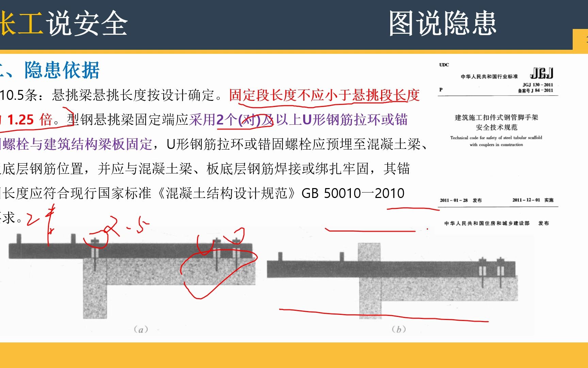This screenshot has width=588, height=368.
Task: Click 'with couplers in construction' on the cover
Action: pos(496,144)
